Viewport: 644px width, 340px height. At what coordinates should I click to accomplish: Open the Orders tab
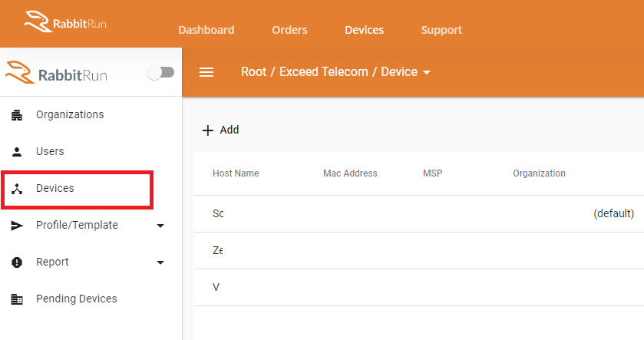tap(289, 31)
